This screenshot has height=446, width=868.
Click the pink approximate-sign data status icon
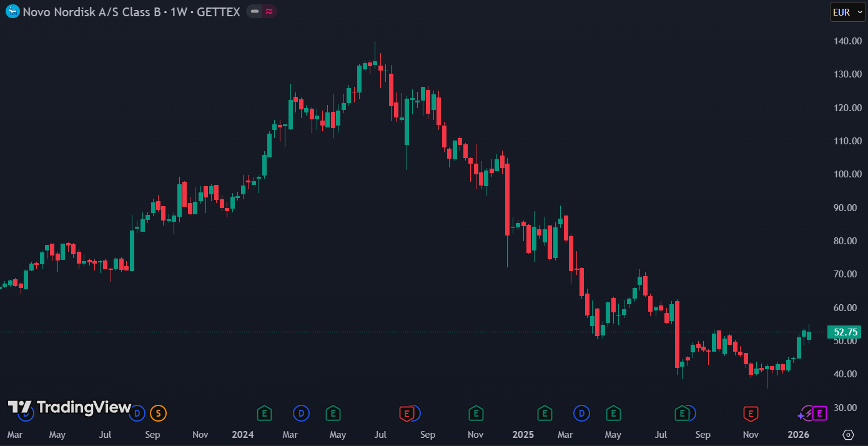269,11
